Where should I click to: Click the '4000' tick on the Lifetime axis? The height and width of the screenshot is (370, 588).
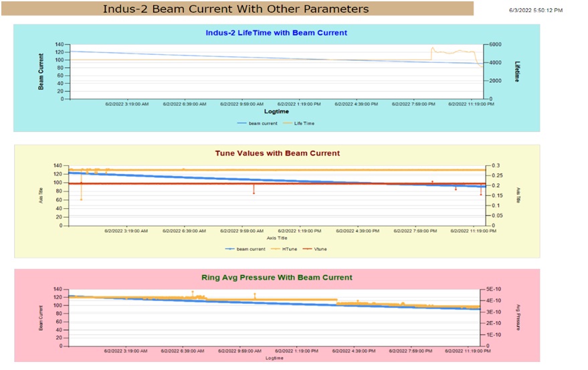[x=496, y=63]
